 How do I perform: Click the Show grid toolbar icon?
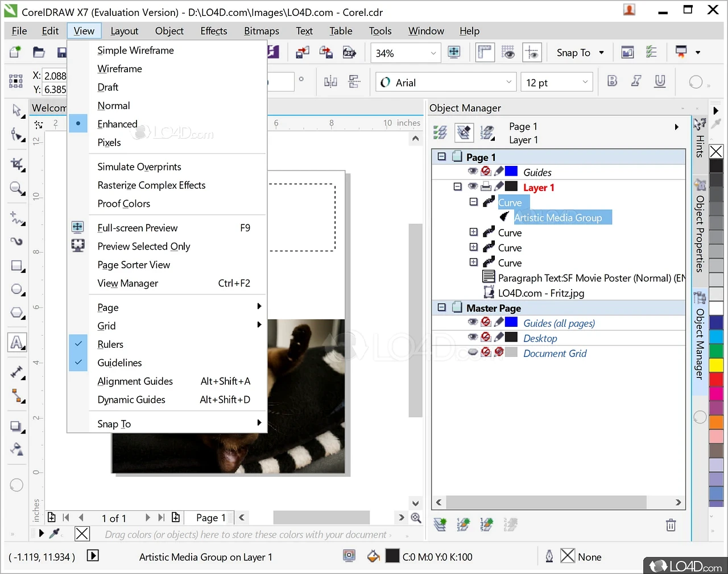click(508, 52)
